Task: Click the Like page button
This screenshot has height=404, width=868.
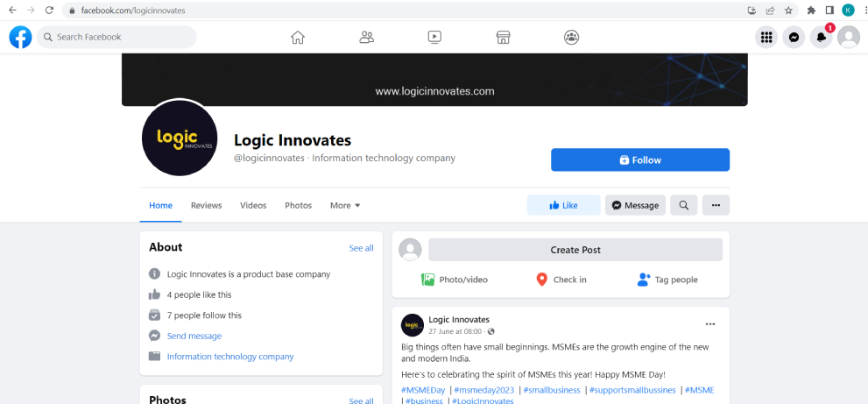Action: [x=563, y=205]
